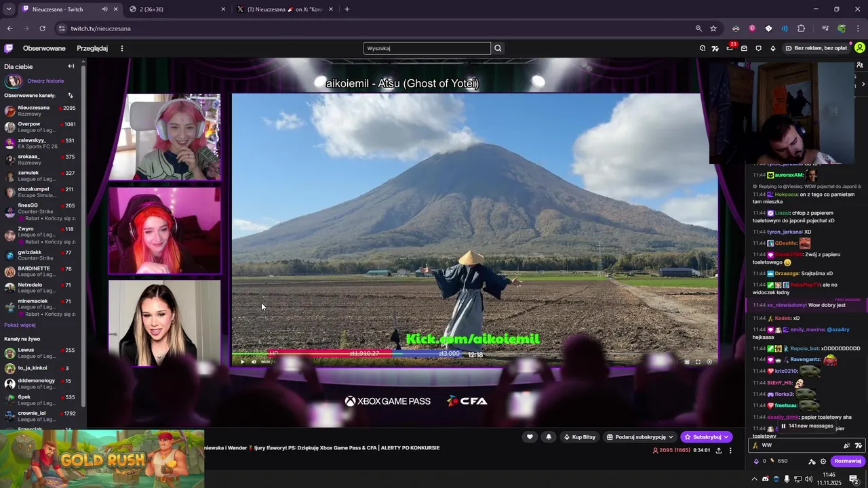Expand the chat side arrow near the webcam
Image resolution: width=868 pixels, height=488 pixels.
(863, 84)
